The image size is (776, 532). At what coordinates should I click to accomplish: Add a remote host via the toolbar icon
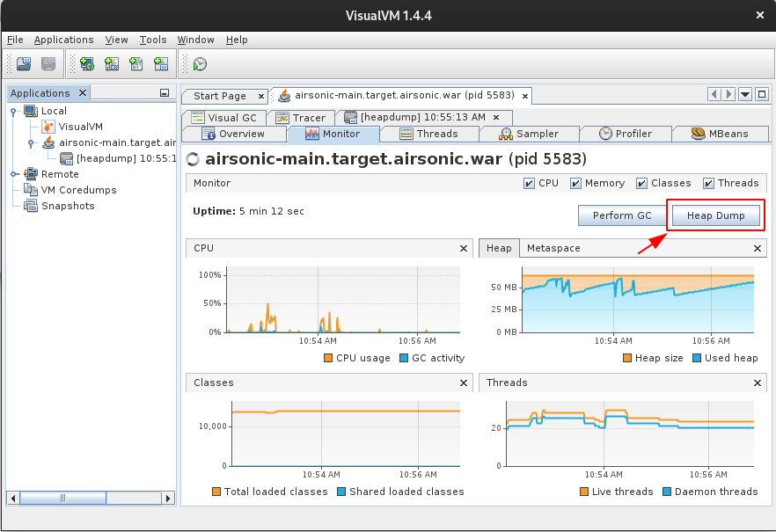[86, 63]
